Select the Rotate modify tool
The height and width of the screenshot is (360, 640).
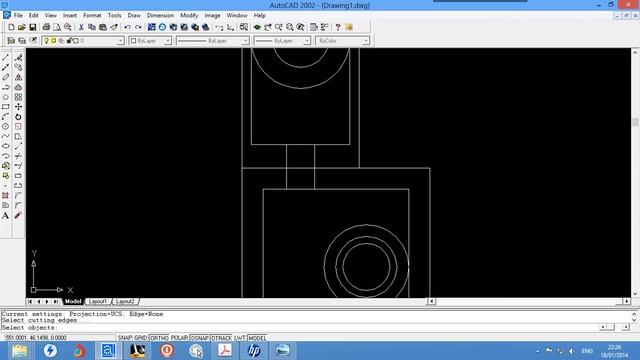click(18, 117)
